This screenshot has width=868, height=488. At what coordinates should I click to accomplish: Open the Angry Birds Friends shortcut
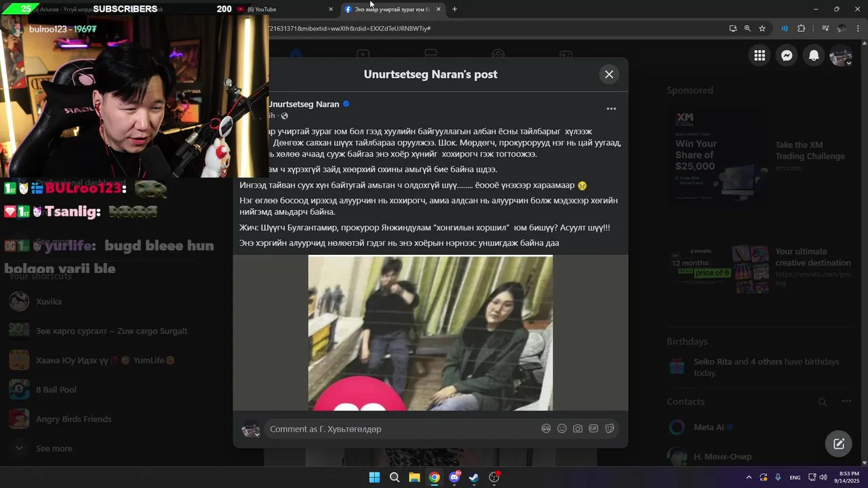pyautogui.click(x=74, y=419)
